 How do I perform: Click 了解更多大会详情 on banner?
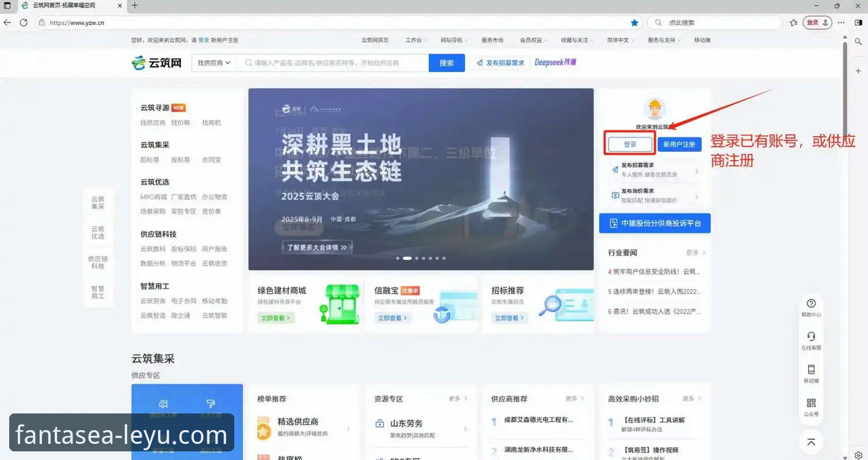click(x=317, y=247)
